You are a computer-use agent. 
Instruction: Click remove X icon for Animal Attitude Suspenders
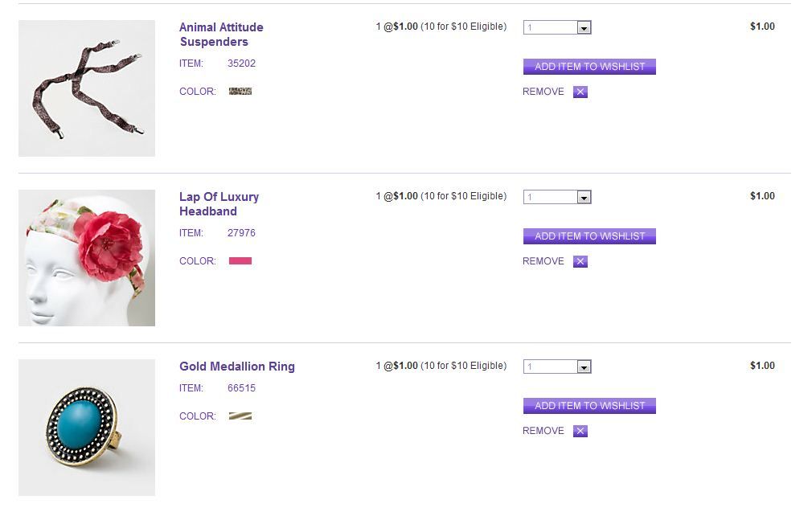(580, 92)
